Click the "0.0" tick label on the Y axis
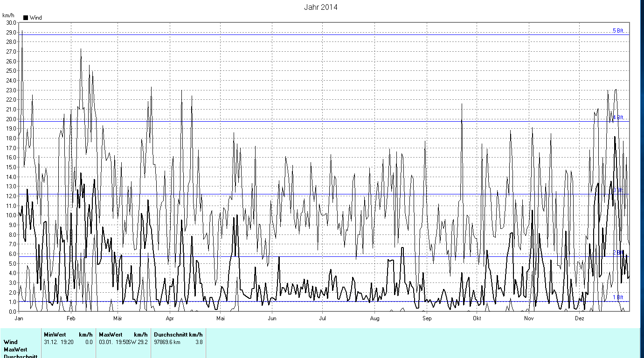This screenshot has height=358, width=644. point(12,311)
